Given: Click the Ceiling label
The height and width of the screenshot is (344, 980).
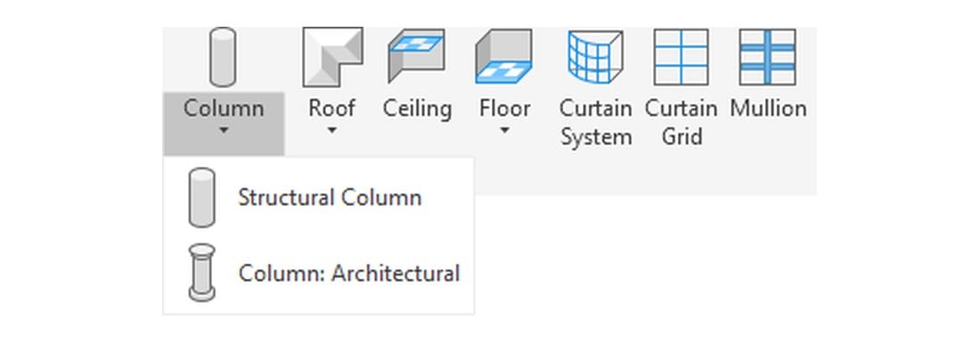Looking at the screenshot, I should click(417, 108).
